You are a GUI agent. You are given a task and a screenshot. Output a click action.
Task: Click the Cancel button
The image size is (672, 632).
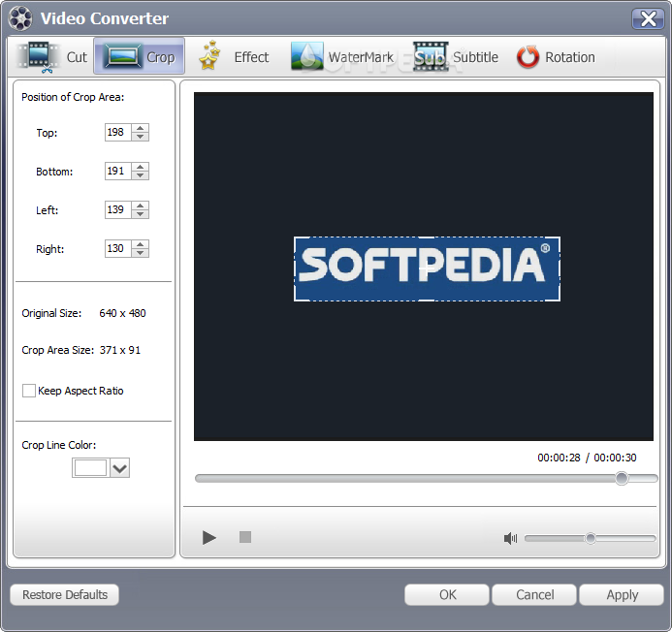click(x=534, y=595)
